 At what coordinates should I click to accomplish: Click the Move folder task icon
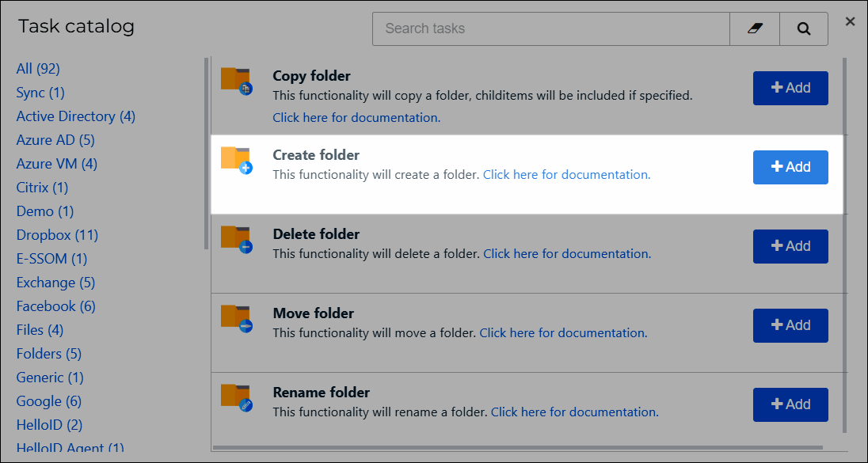coord(236,318)
